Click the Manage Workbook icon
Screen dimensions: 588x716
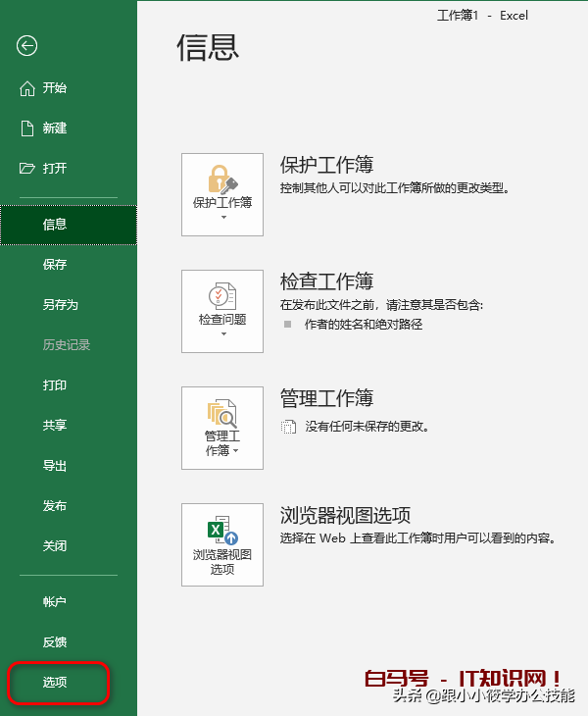coord(222,412)
